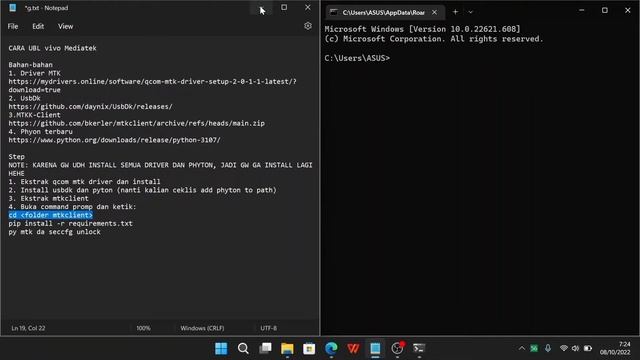Click '4. Buka command promp dan ketik:' line
This screenshot has width=640, height=360.
pos(73,207)
